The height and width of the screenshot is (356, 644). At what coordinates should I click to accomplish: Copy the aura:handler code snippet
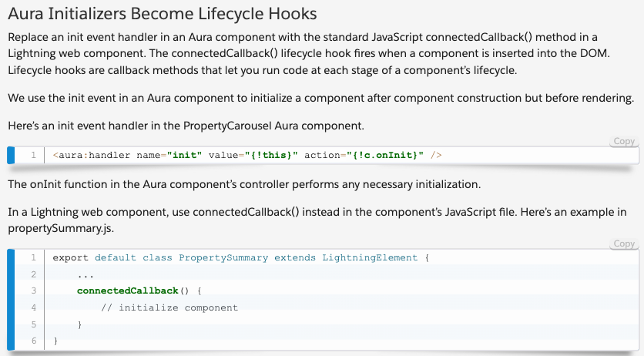624,141
